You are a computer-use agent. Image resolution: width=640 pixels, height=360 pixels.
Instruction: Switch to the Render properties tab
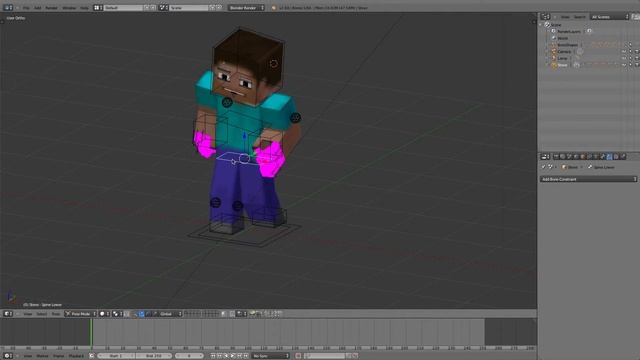556,157
